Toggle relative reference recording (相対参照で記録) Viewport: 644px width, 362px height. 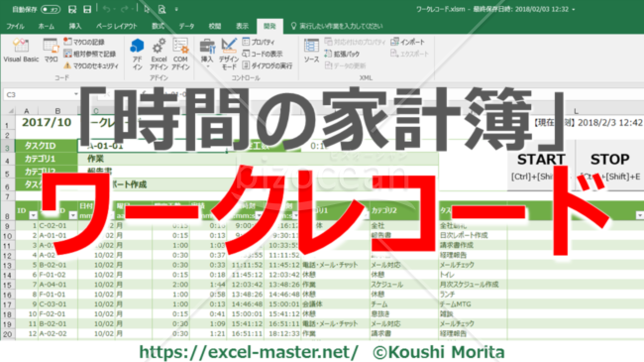point(89,54)
